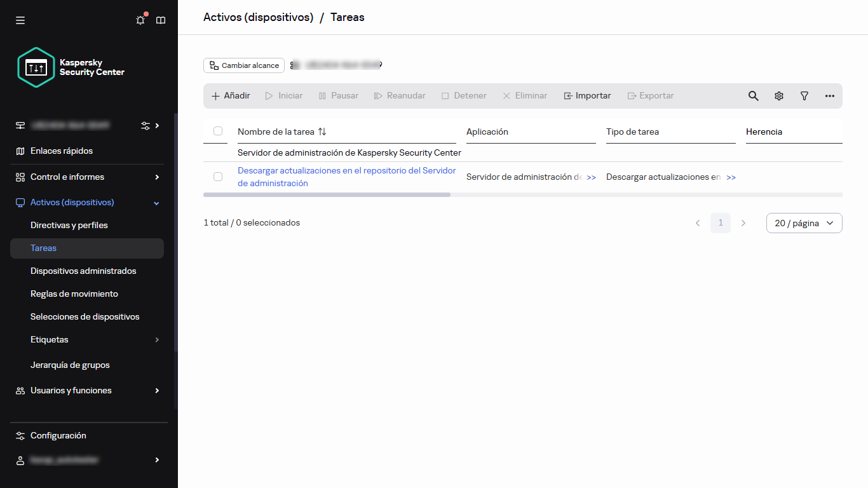Check the Descargar actualizaciones task checkbox
The width and height of the screenshot is (868, 488).
(218, 177)
